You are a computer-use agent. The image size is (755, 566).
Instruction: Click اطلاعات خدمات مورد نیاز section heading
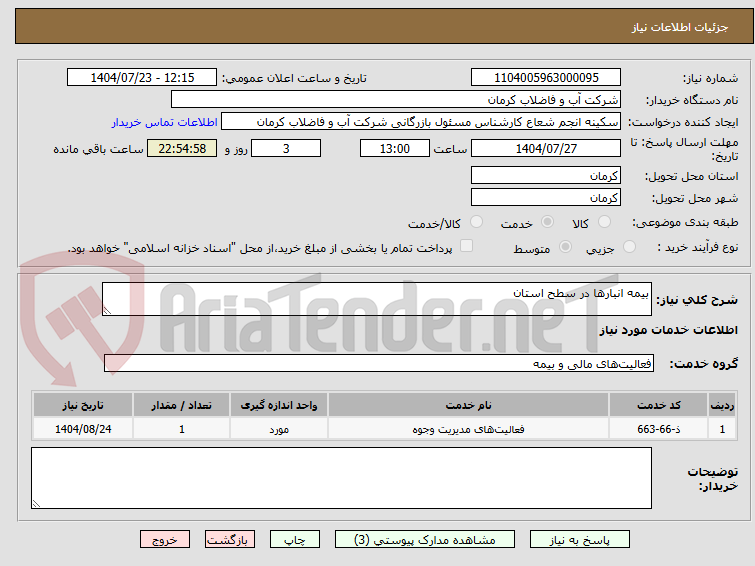pyautogui.click(x=668, y=330)
